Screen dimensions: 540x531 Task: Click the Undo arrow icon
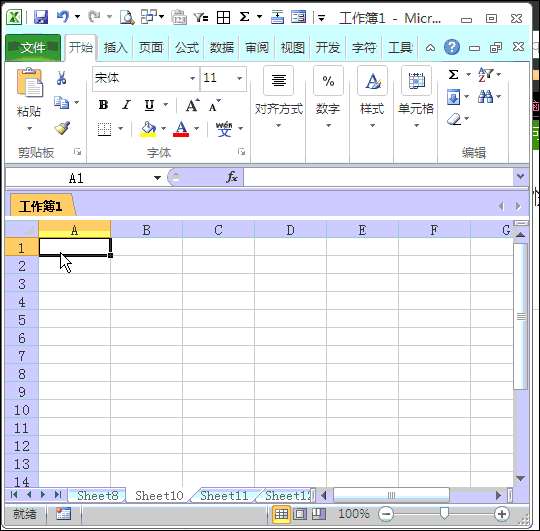pyautogui.click(x=63, y=17)
